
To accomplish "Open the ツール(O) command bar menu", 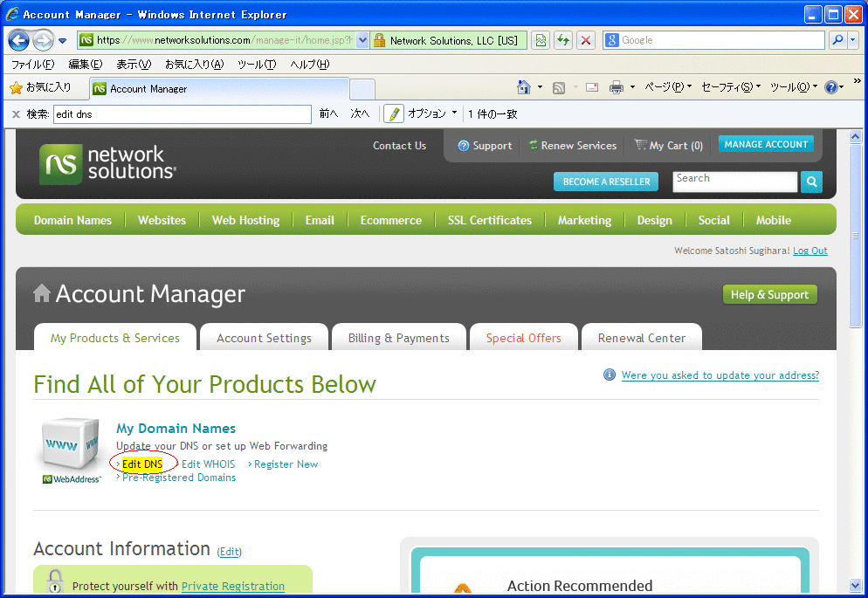I will click(794, 86).
